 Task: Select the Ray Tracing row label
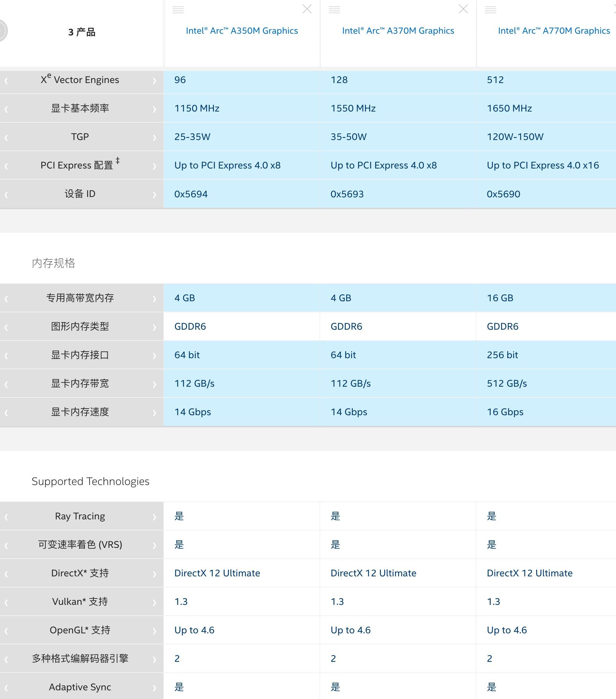point(80,516)
